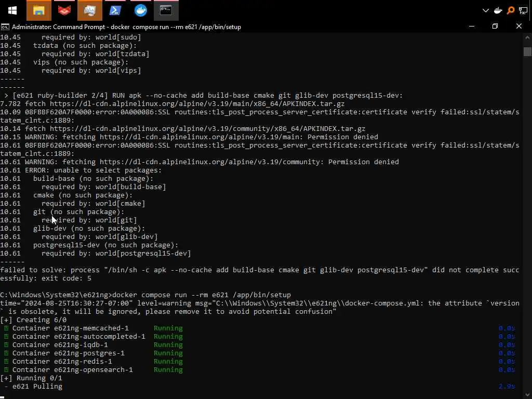Close the Command Prompt window
Image resolution: width=532 pixels, height=399 pixels.
pyautogui.click(x=519, y=26)
